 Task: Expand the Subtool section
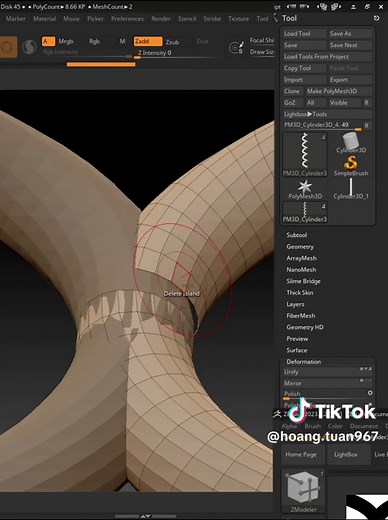click(x=297, y=235)
